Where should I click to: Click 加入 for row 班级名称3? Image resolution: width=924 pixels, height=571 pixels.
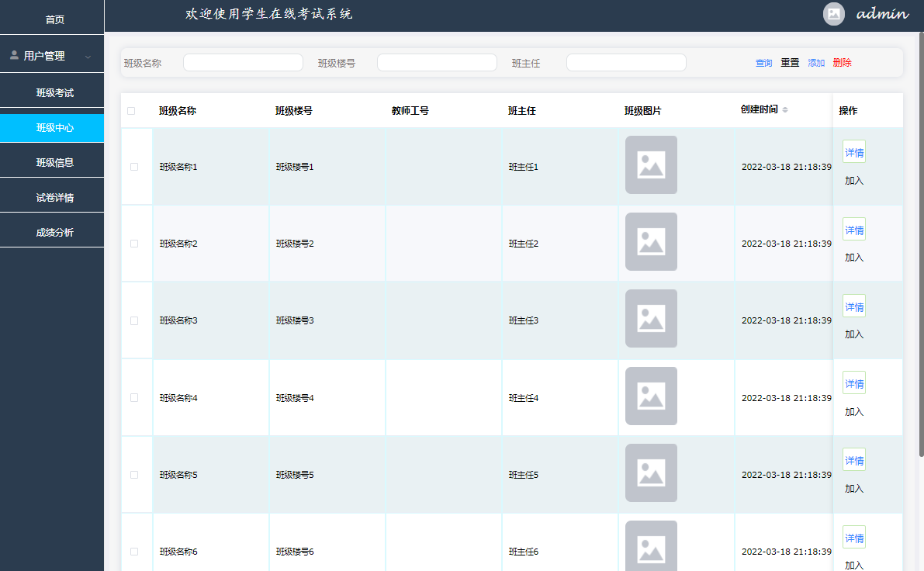pos(854,334)
